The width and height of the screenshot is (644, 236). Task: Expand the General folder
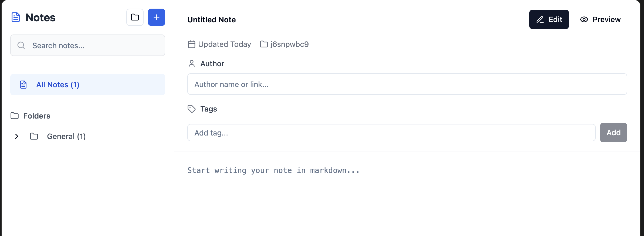coord(17,136)
